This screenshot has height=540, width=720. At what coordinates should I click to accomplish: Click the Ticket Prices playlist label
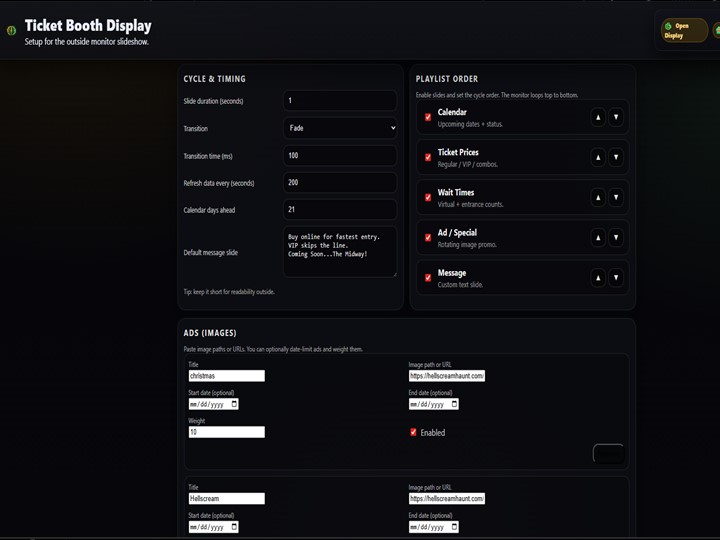coord(458,152)
